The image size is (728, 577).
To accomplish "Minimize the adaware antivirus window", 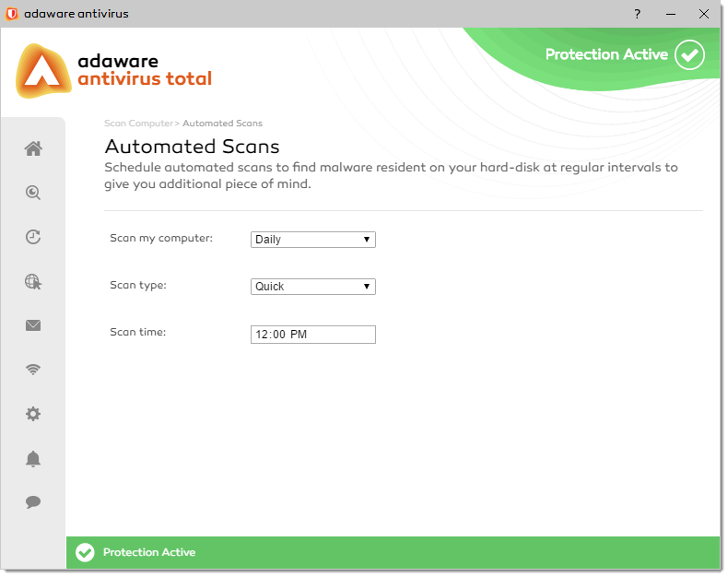I will pos(671,14).
